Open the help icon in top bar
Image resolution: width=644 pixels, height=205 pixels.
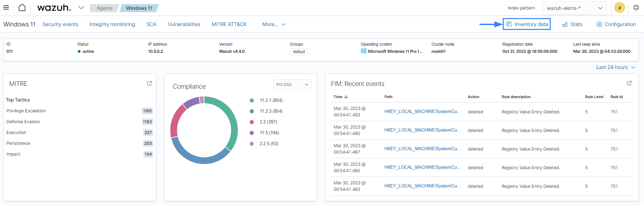[636, 7]
